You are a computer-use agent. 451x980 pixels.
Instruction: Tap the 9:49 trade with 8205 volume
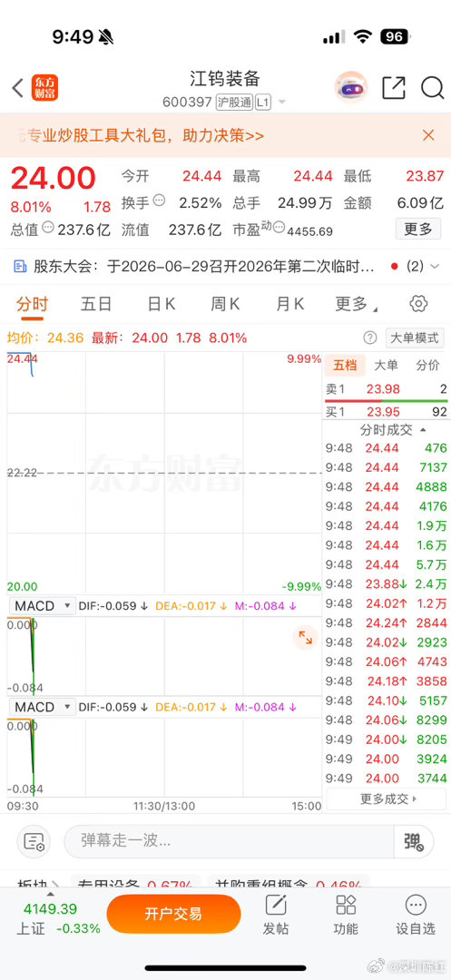(387, 739)
